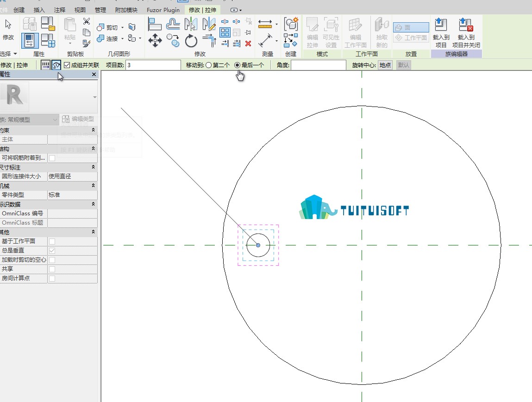
Task: Open the type selector dropdown arrow
Action: point(94,97)
